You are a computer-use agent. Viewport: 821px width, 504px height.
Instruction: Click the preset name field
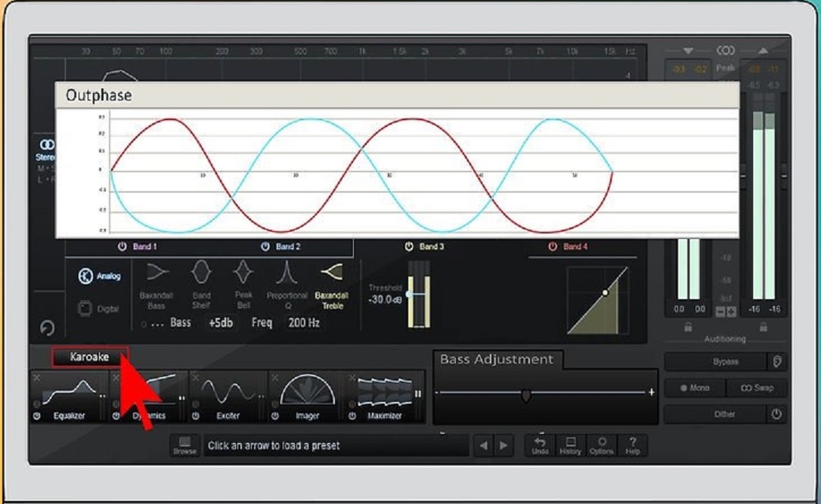(336, 445)
